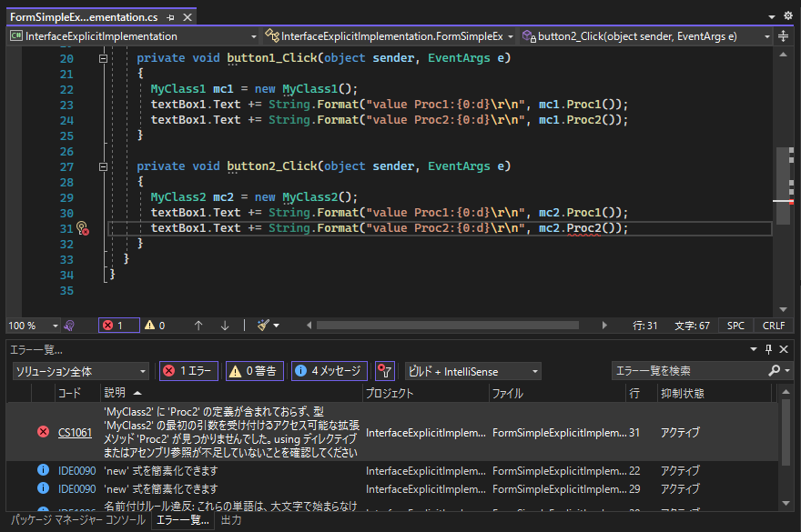Open the button2_Click member dropdown
Image resolution: width=801 pixels, height=532 pixels.
(x=645, y=36)
